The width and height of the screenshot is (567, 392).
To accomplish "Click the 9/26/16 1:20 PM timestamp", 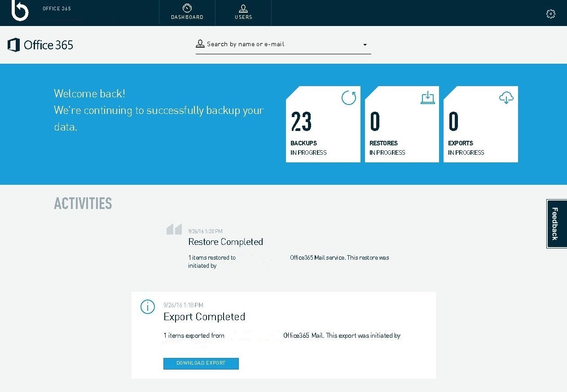I will 205,231.
